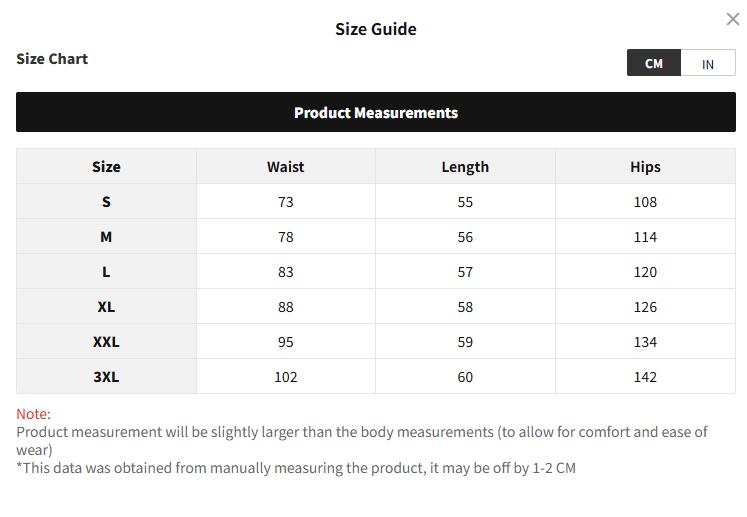Select the XL size row label
The image size is (747, 517).
(106, 306)
